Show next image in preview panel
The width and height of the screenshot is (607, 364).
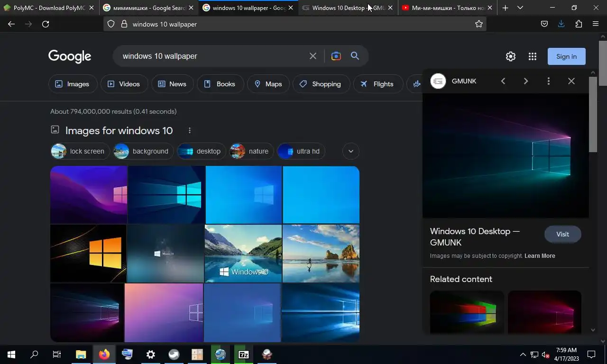click(x=526, y=81)
